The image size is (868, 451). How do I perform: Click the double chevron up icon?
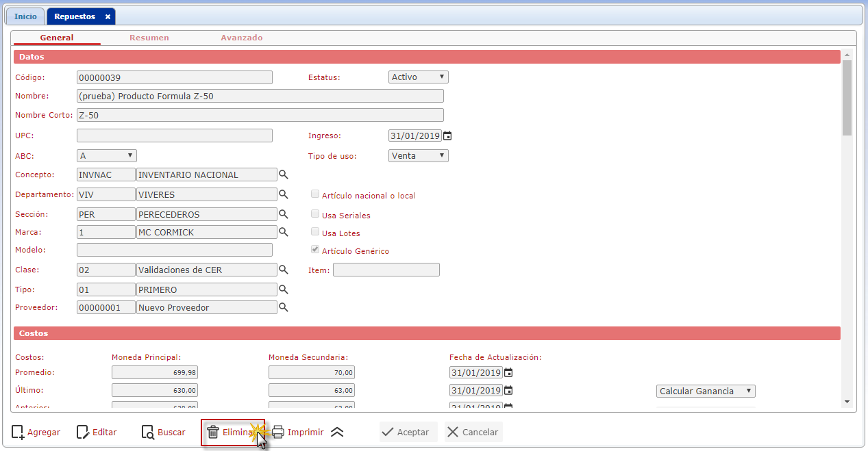pos(337,432)
